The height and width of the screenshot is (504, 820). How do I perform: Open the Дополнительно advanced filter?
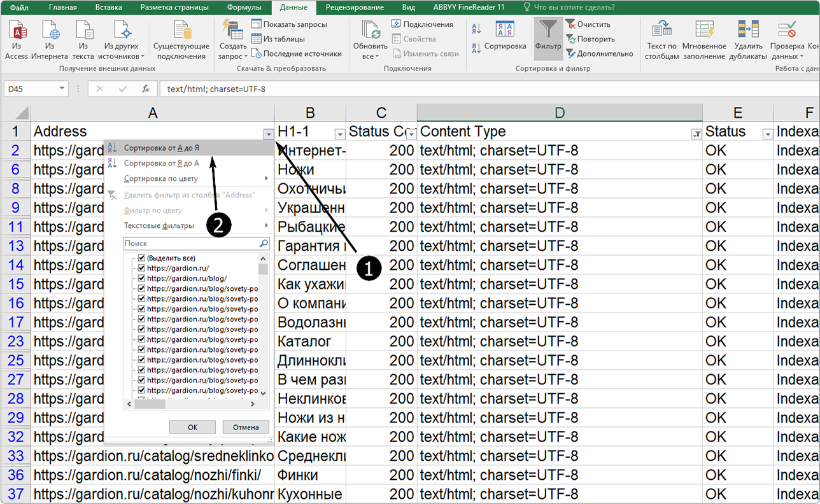[x=600, y=53]
